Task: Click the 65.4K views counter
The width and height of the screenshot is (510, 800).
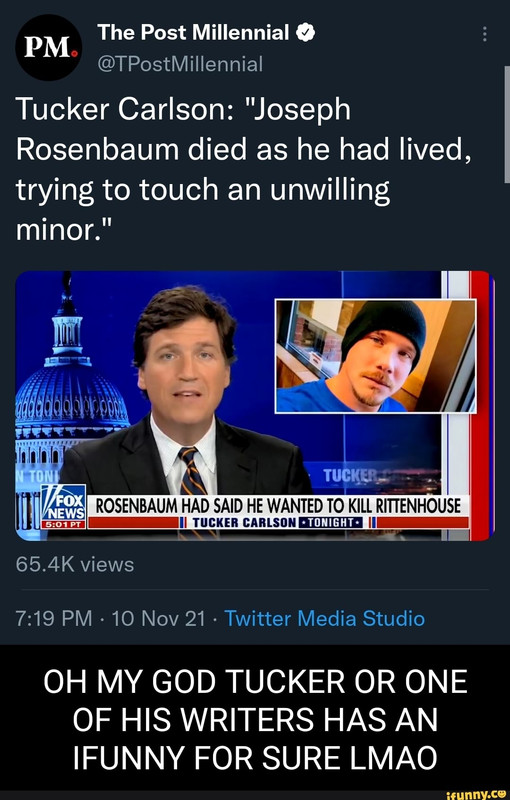Action: pyautogui.click(x=75, y=565)
